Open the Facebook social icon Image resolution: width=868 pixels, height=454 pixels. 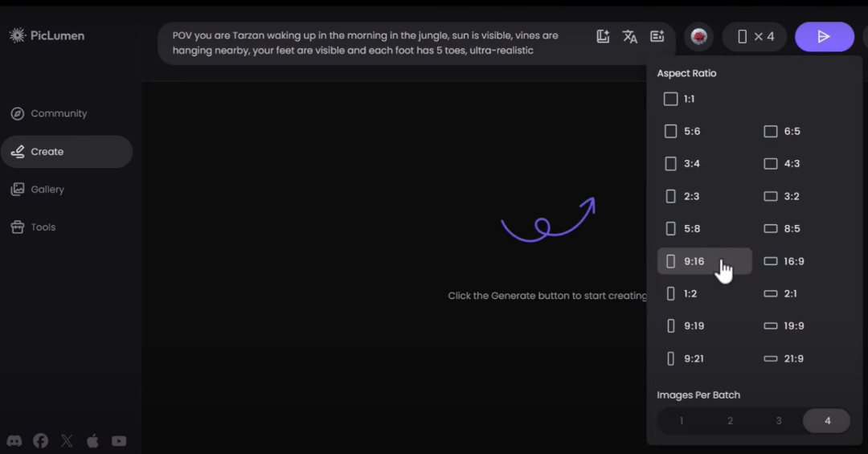[40, 440]
